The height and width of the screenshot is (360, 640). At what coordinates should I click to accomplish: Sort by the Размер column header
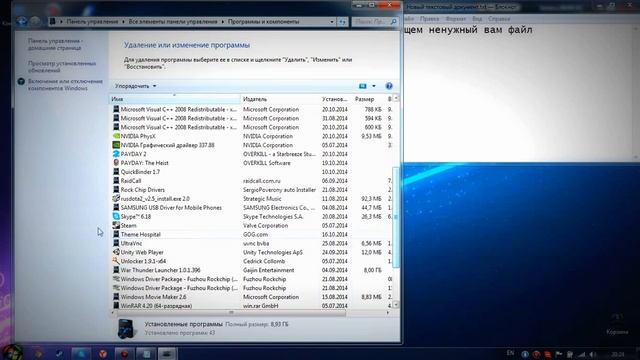click(x=369, y=99)
